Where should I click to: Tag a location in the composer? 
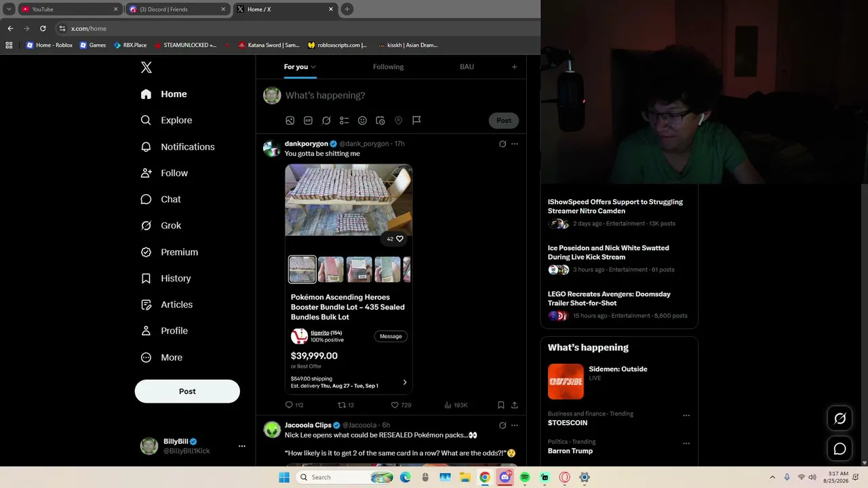(x=399, y=121)
